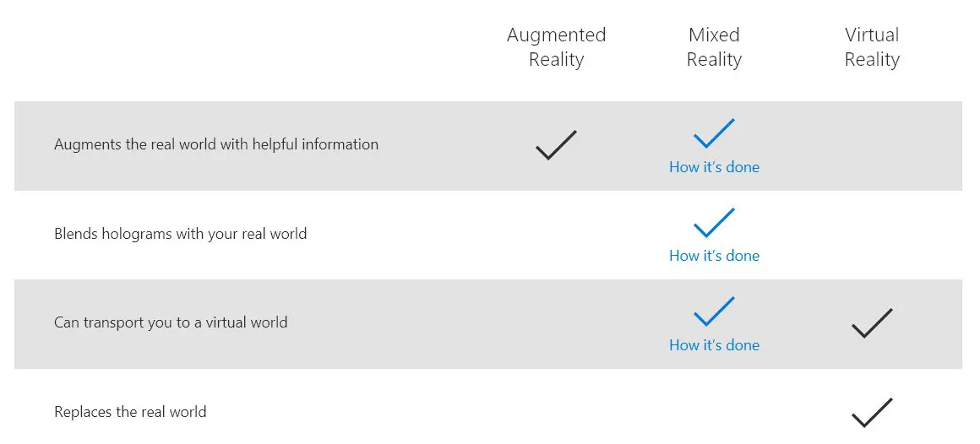Click "Can transport you to a virtual world" label

point(171,322)
